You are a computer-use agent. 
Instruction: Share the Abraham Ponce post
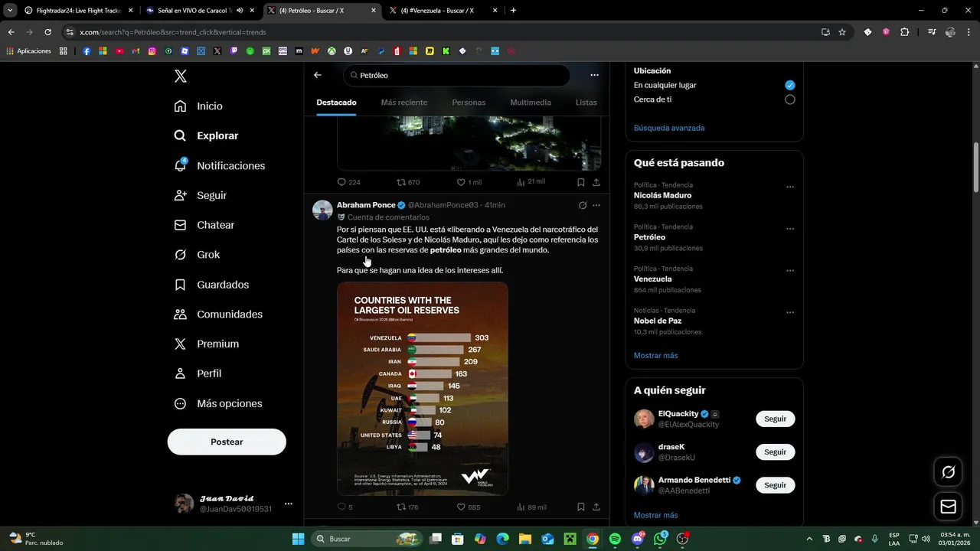point(596,507)
